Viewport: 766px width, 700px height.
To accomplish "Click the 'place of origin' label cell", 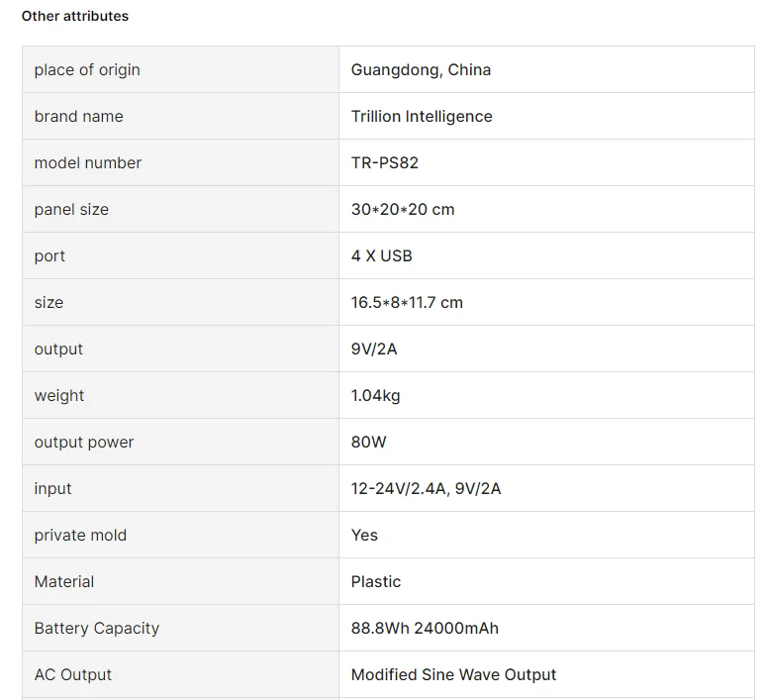I will tap(87, 69).
